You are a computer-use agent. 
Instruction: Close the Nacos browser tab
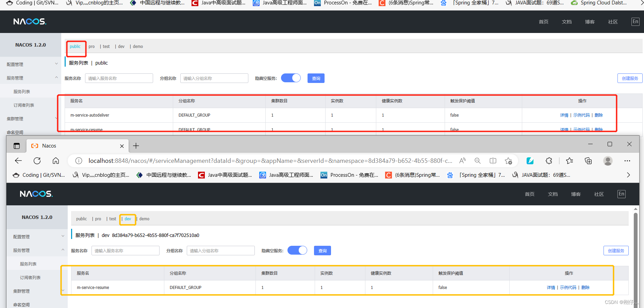coord(122,146)
